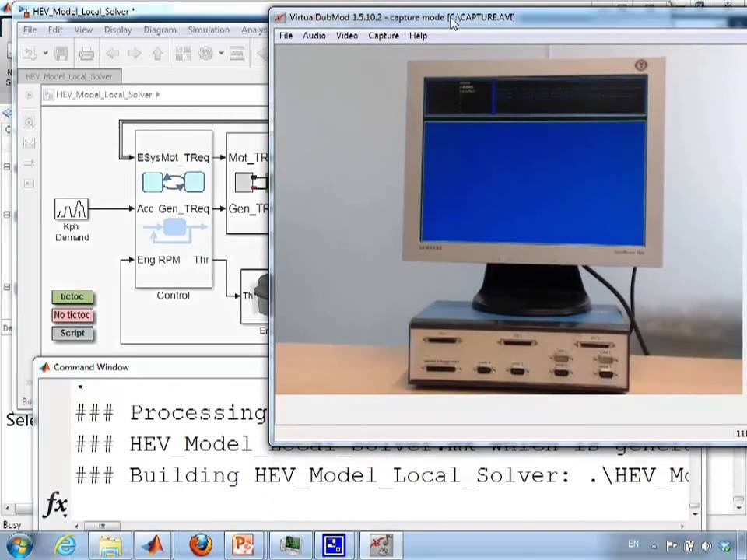The width and height of the screenshot is (747, 560).
Task: Click HEV_Model_Local_Solver in the breadcrumb bar
Action: [103, 95]
